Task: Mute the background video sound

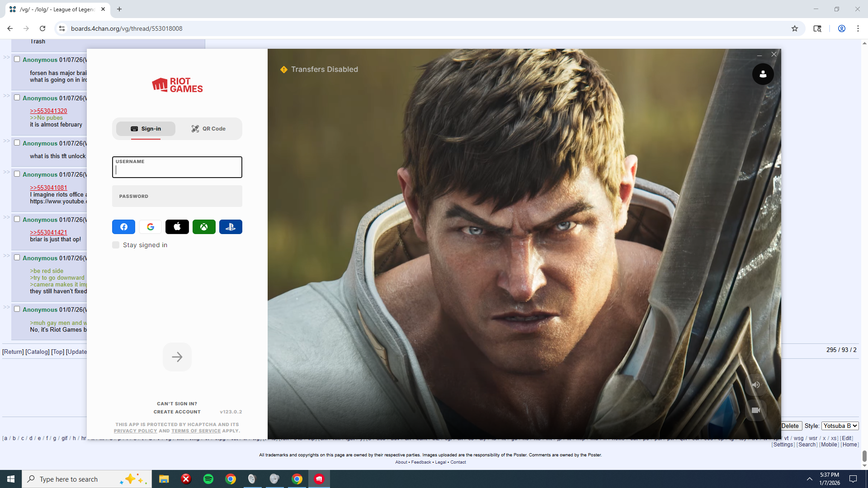Action: (x=756, y=385)
